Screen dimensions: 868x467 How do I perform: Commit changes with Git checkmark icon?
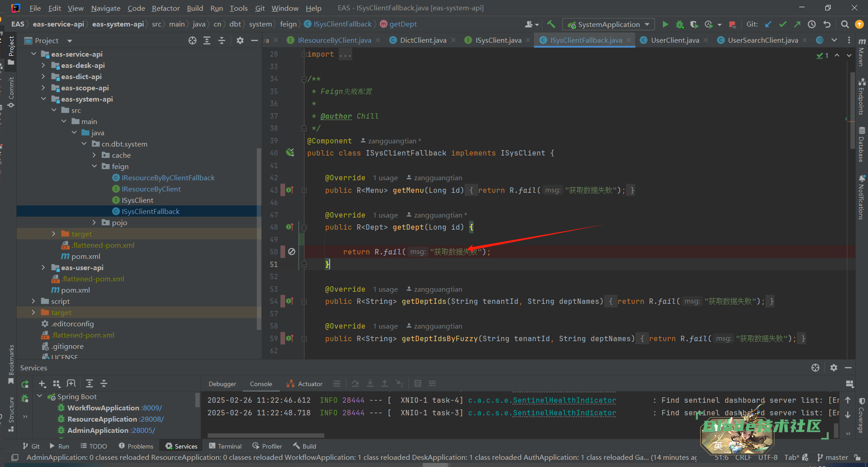coord(783,24)
